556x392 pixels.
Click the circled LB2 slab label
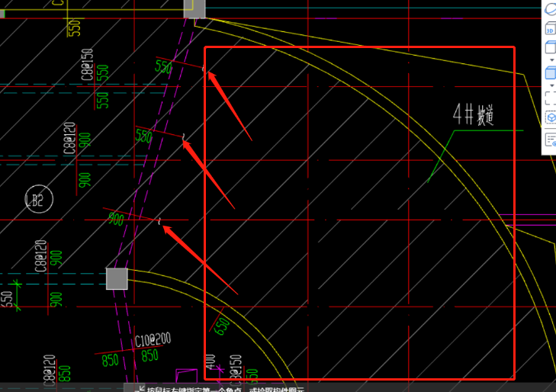click(x=39, y=199)
